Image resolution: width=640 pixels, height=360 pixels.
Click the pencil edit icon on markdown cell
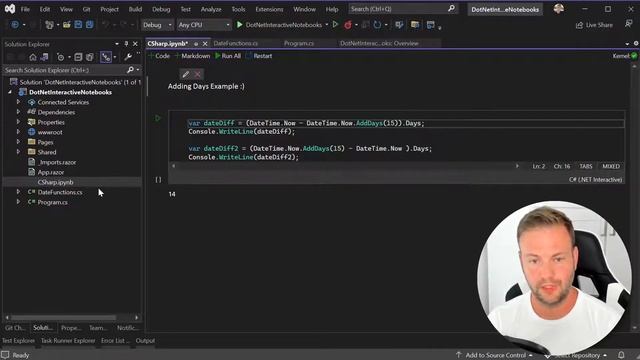pos(186,74)
